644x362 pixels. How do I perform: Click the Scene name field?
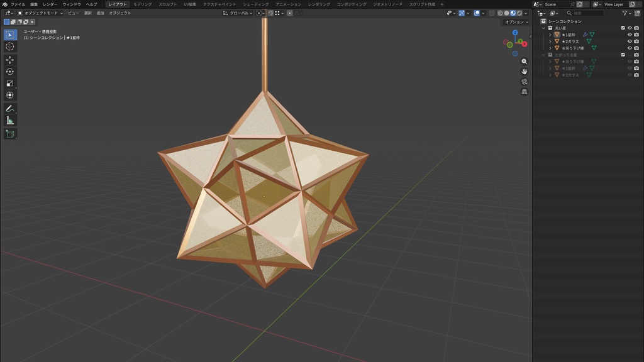(557, 4)
